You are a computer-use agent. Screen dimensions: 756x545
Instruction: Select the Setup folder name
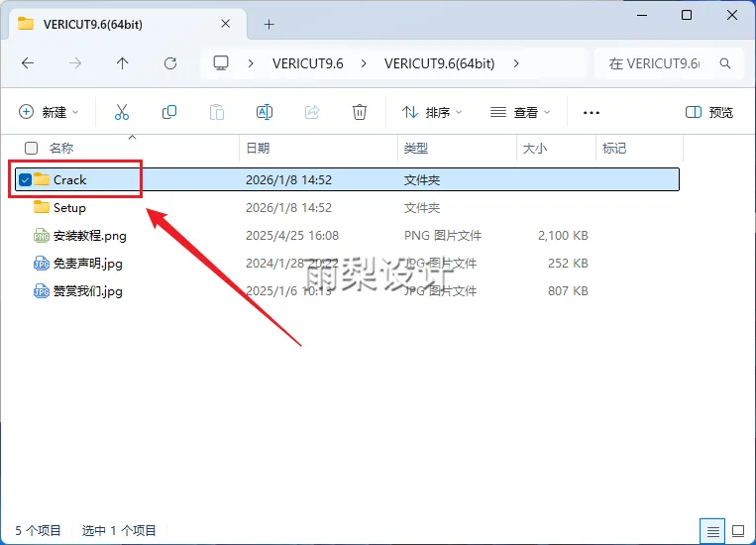click(x=69, y=208)
